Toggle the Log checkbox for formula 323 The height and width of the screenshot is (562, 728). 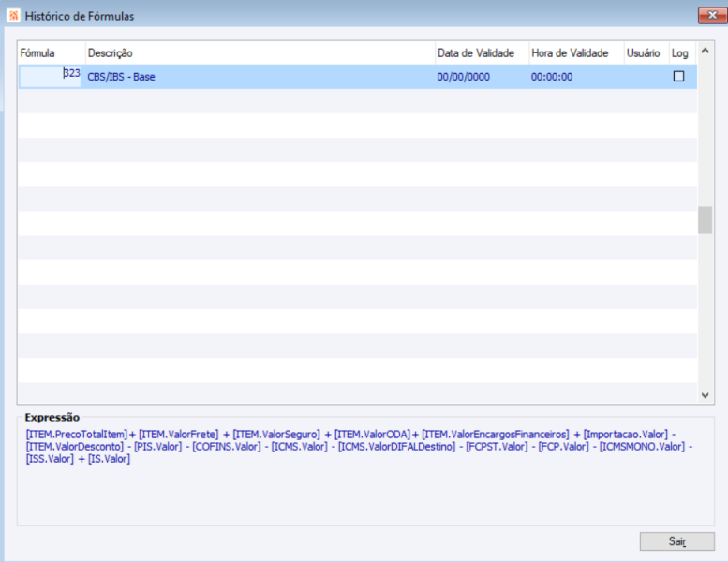tap(678, 76)
